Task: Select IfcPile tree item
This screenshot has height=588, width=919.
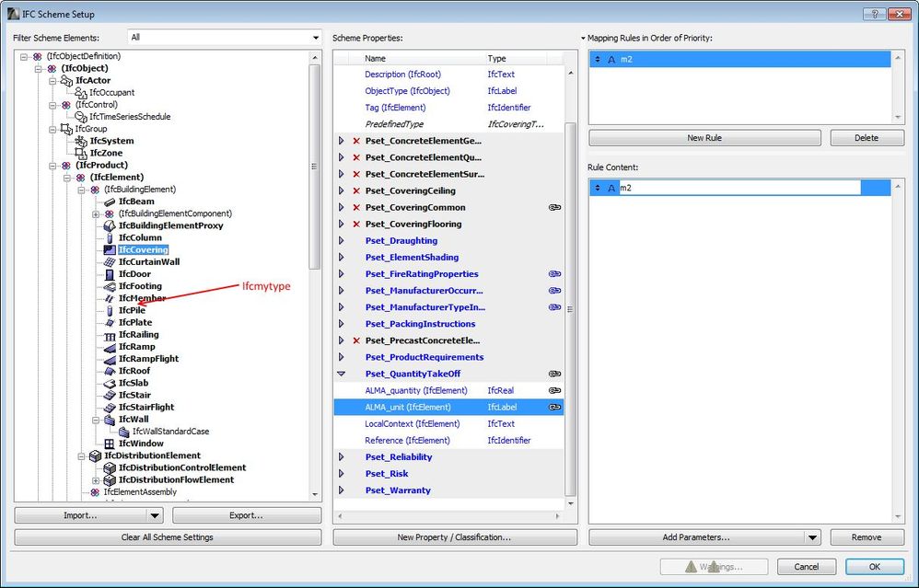Action: coord(132,310)
